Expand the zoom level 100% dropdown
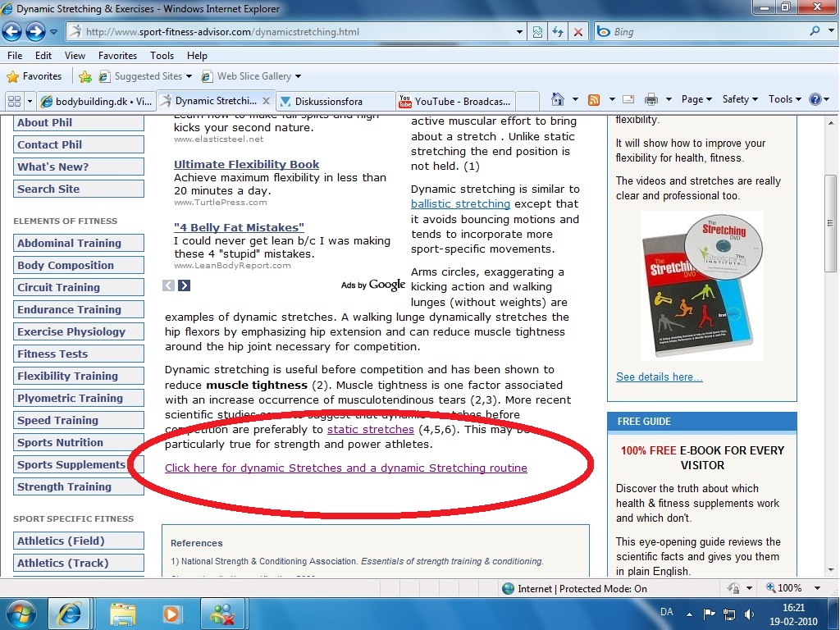 pos(817,588)
